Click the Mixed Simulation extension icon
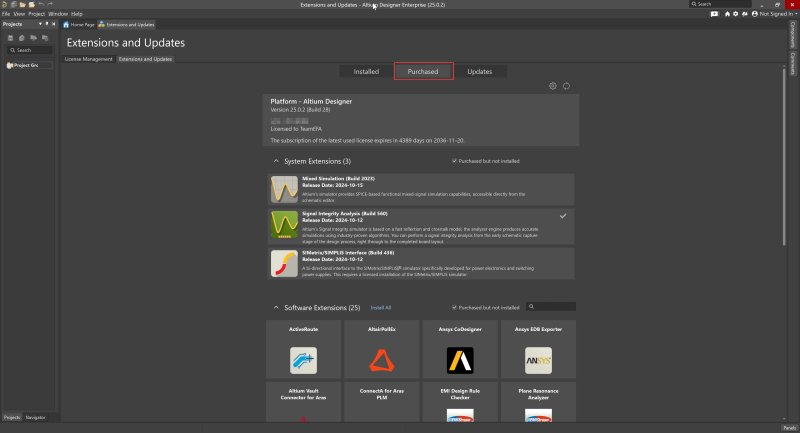The height and width of the screenshot is (433, 800). coord(284,189)
